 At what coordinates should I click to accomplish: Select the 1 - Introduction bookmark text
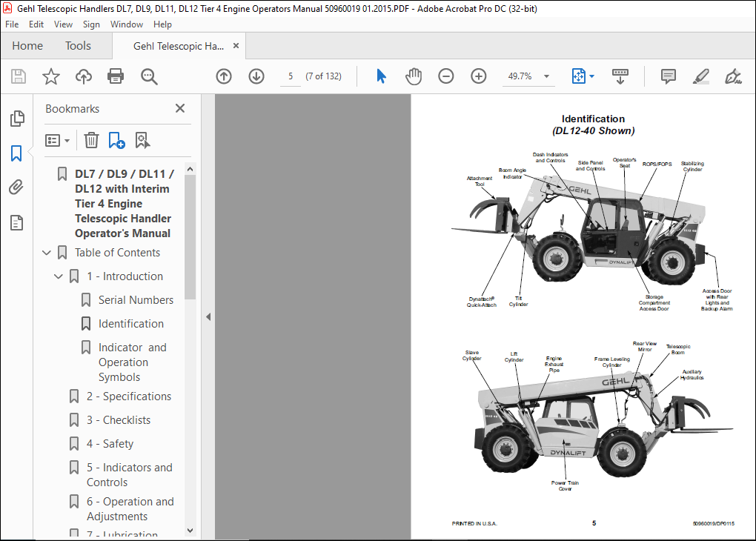125,276
